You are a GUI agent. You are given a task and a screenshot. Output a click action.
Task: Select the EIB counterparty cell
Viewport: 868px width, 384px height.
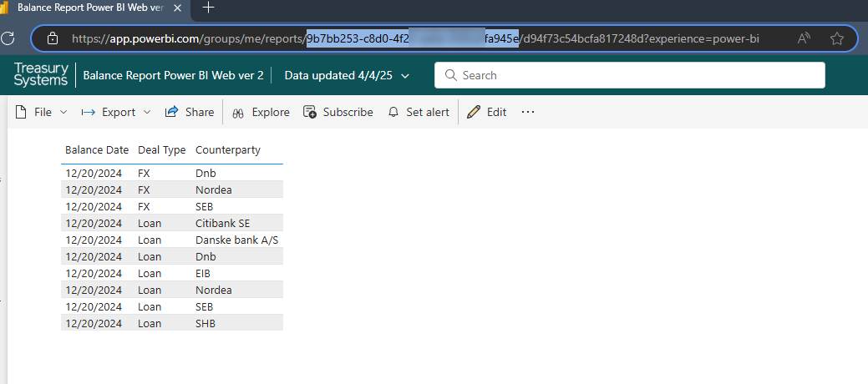coord(203,273)
